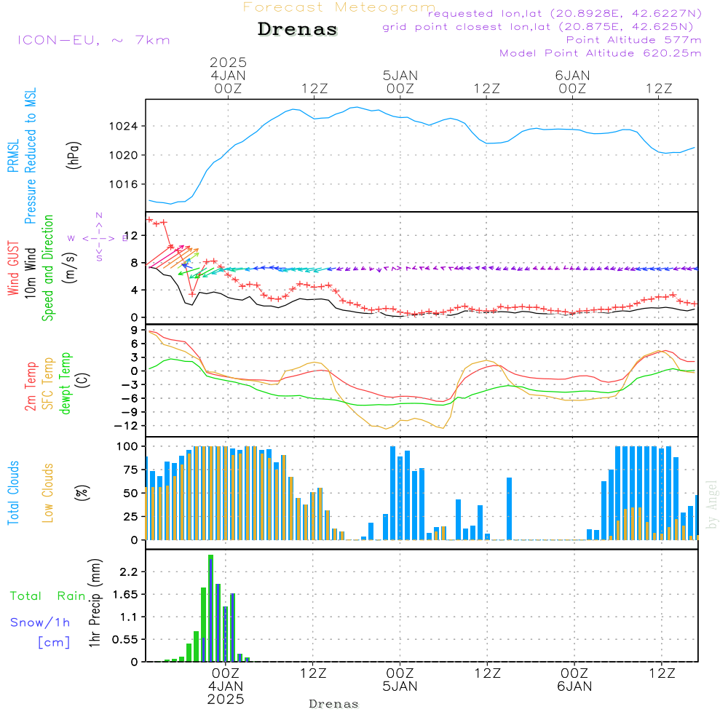Select the blue "Snow/1h" legend label

pyautogui.click(x=40, y=622)
